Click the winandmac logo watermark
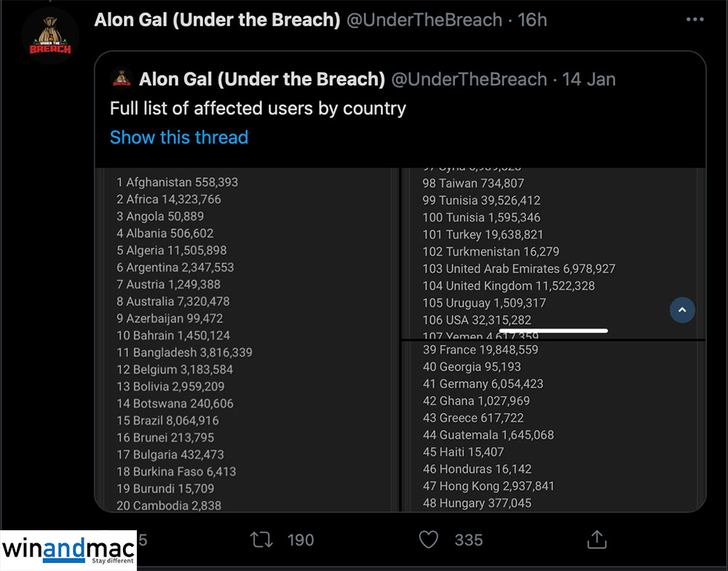 point(68,550)
